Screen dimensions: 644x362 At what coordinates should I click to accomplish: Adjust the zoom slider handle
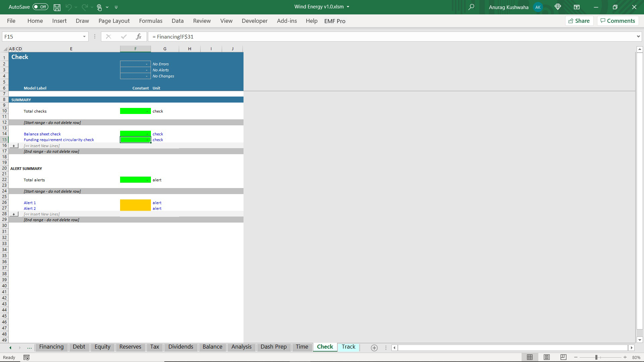(596, 357)
